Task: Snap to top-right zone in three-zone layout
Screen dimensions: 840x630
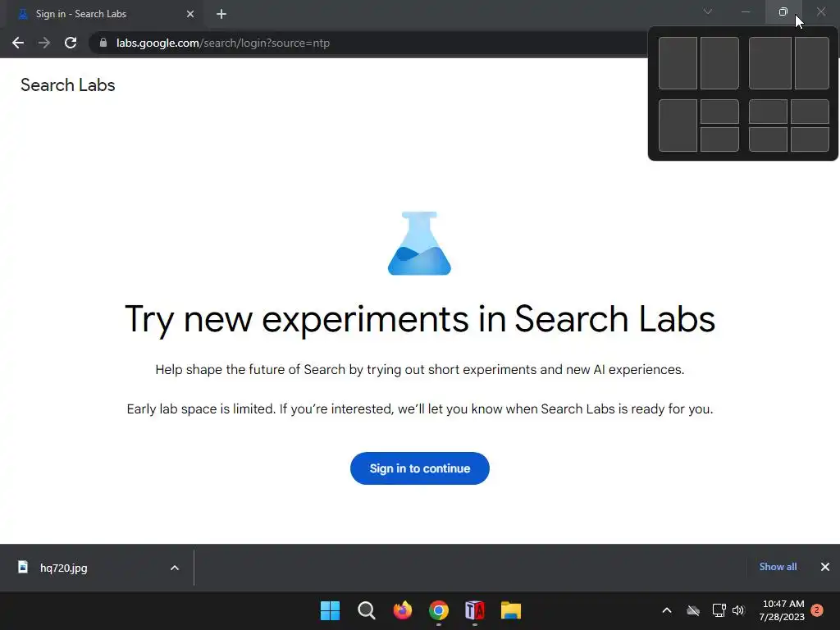Action: coord(719,112)
